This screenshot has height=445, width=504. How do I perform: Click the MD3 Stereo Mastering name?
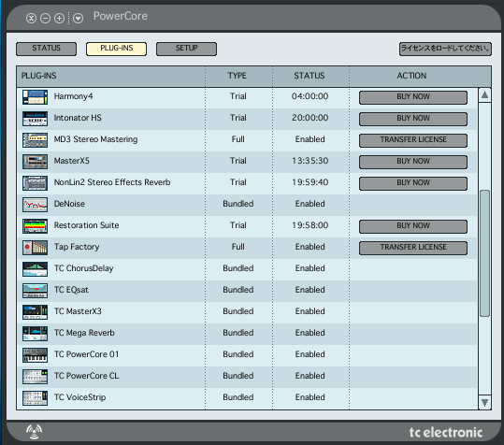coord(95,139)
